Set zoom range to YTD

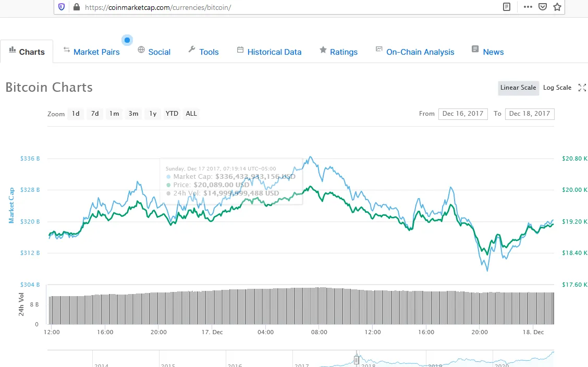point(171,114)
